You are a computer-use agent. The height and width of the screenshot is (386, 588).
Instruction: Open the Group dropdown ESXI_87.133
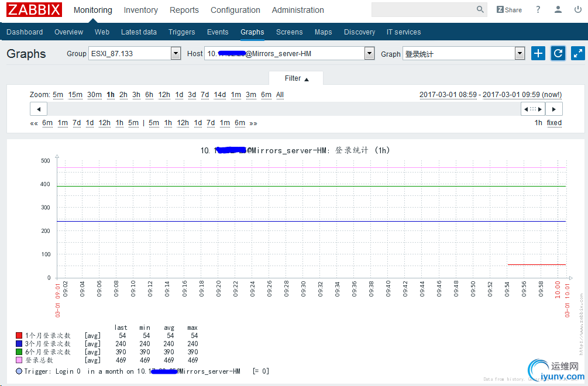point(135,54)
